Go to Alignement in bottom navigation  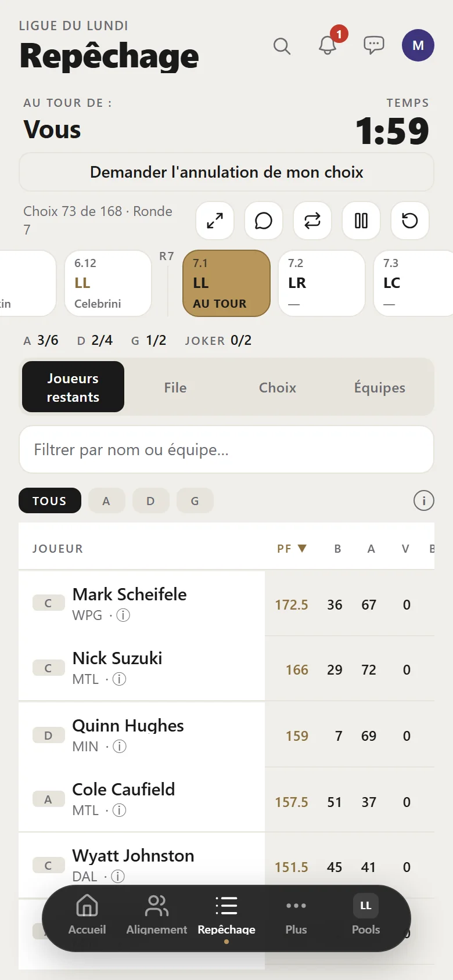point(157,915)
